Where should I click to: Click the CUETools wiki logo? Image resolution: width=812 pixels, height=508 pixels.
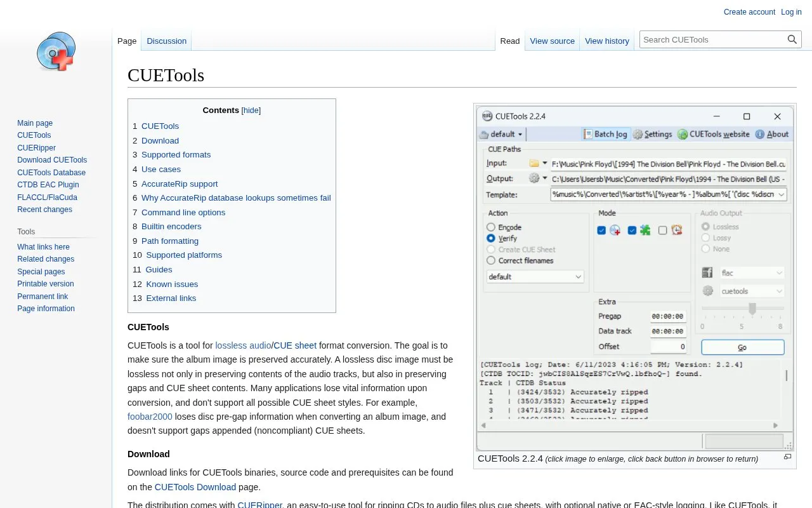coord(56,51)
